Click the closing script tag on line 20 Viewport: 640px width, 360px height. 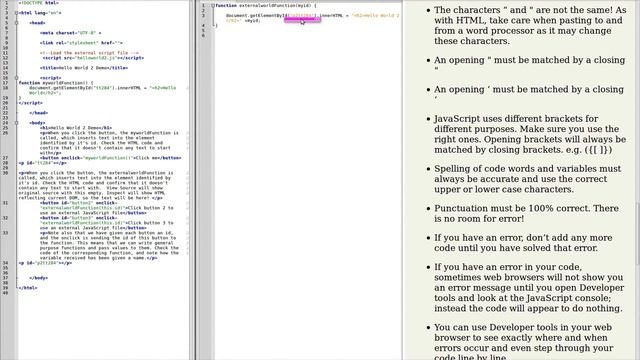pyautogui.click(x=30, y=103)
